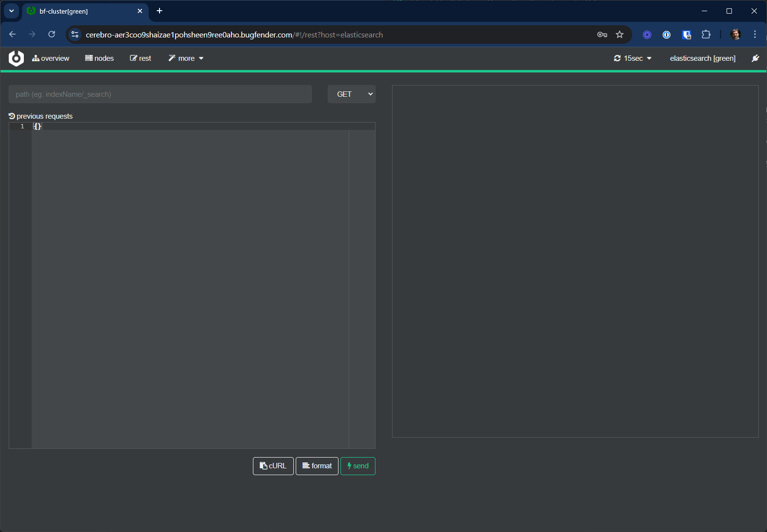
Task: Open Chrome three-dot menu
Action: click(755, 35)
